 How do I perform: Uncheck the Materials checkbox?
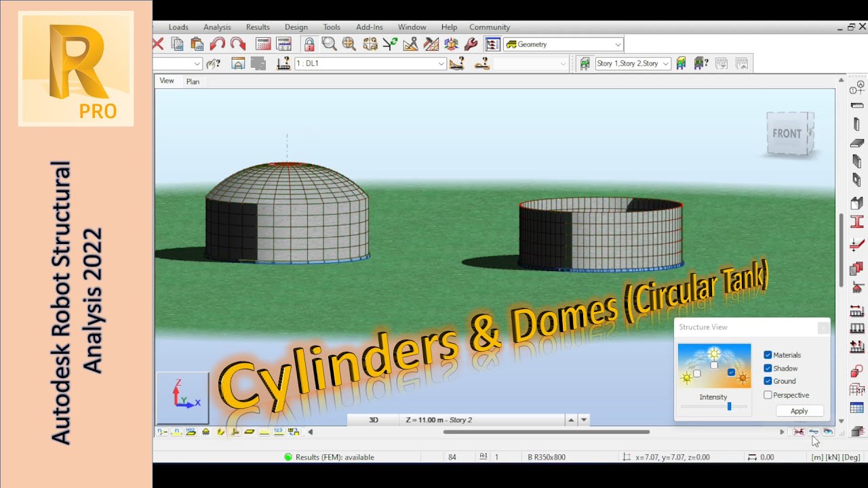(768, 354)
